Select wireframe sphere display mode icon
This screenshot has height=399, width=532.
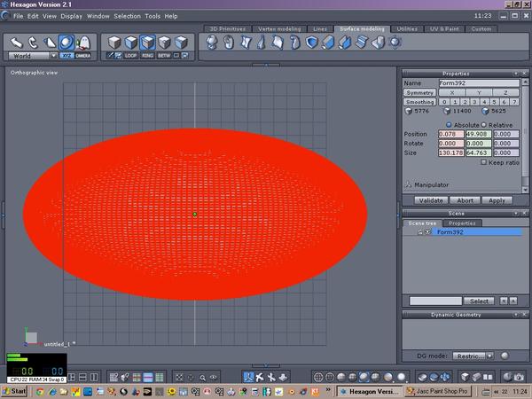pyautogui.click(x=318, y=377)
